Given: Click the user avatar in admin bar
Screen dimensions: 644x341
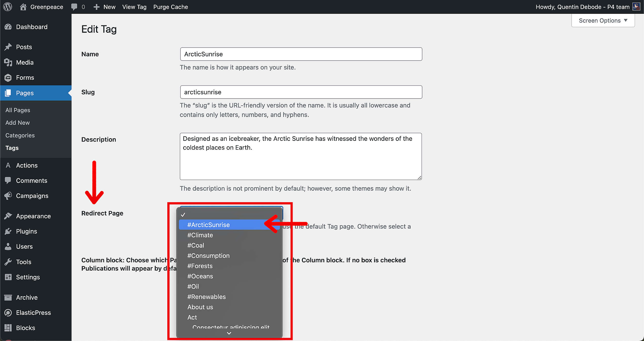Looking at the screenshot, I should [x=636, y=7].
